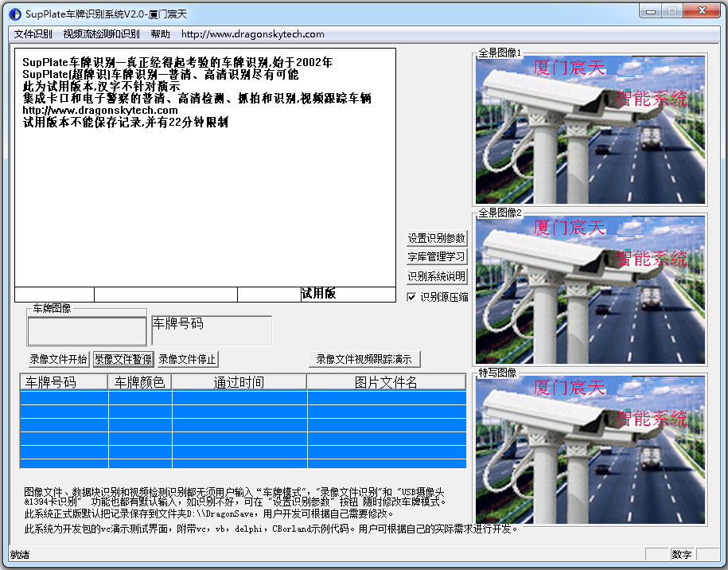This screenshot has height=570, width=728.
Task: Maximize the SupPlate window
Action: point(672,12)
